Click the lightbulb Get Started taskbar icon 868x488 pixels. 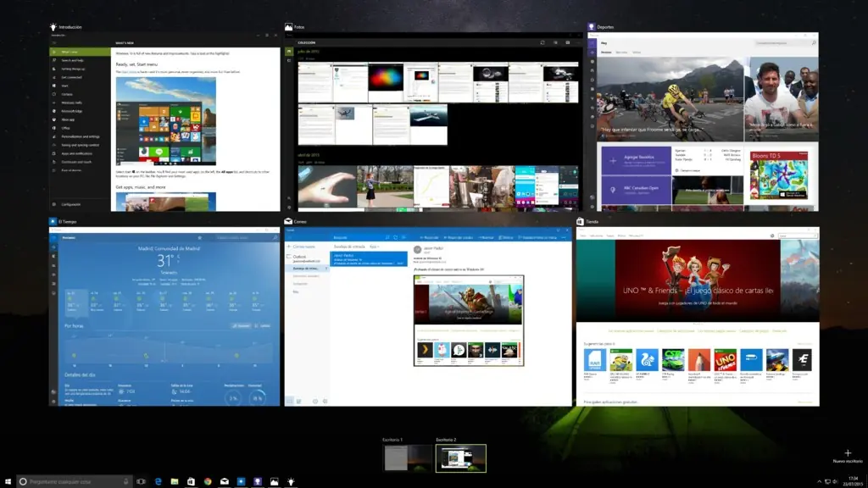coord(291,481)
